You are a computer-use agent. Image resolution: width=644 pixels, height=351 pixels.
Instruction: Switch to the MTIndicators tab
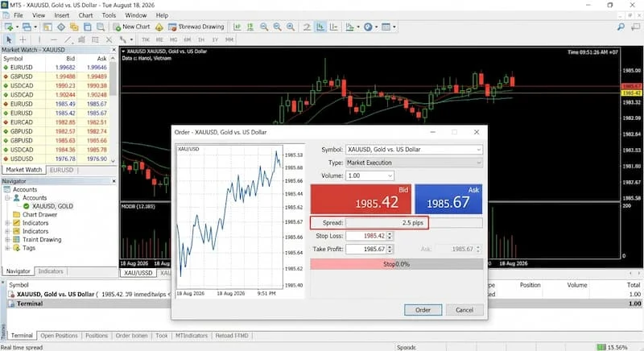pos(192,336)
